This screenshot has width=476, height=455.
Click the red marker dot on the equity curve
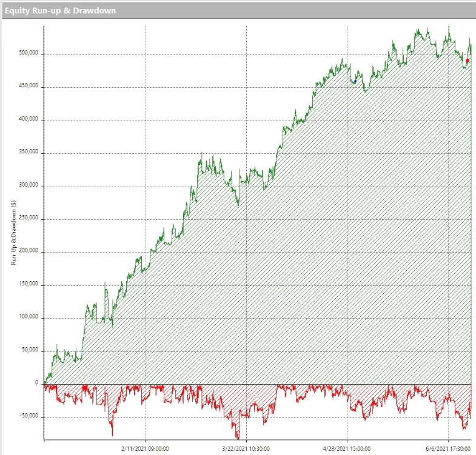point(468,61)
